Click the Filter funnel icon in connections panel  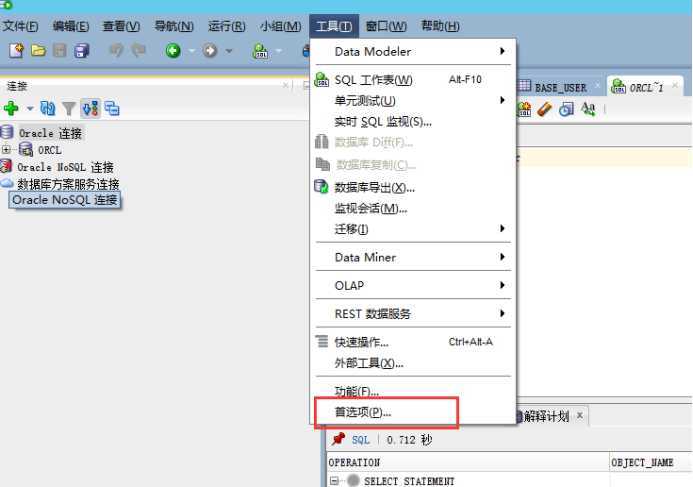pos(69,109)
